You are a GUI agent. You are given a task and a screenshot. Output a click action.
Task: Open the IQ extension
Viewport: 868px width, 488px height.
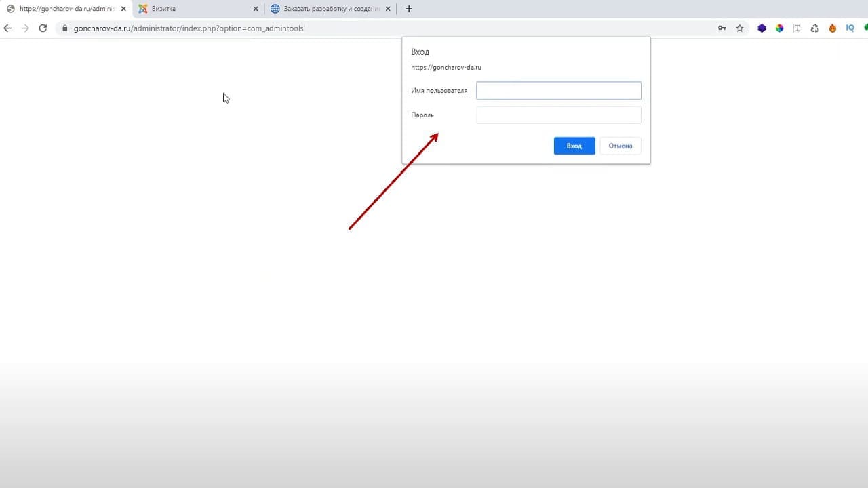[x=850, y=28]
